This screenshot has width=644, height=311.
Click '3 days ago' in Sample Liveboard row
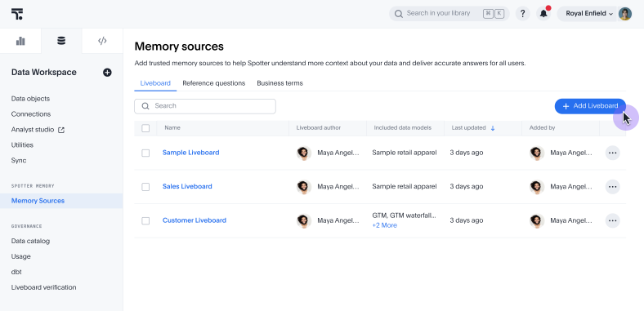[x=466, y=153]
